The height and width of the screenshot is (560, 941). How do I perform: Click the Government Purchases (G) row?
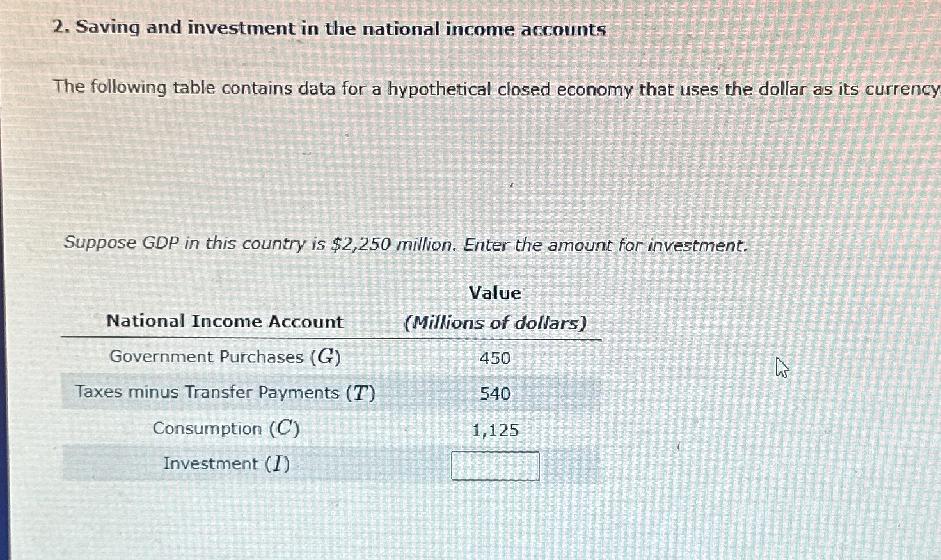coord(225,357)
